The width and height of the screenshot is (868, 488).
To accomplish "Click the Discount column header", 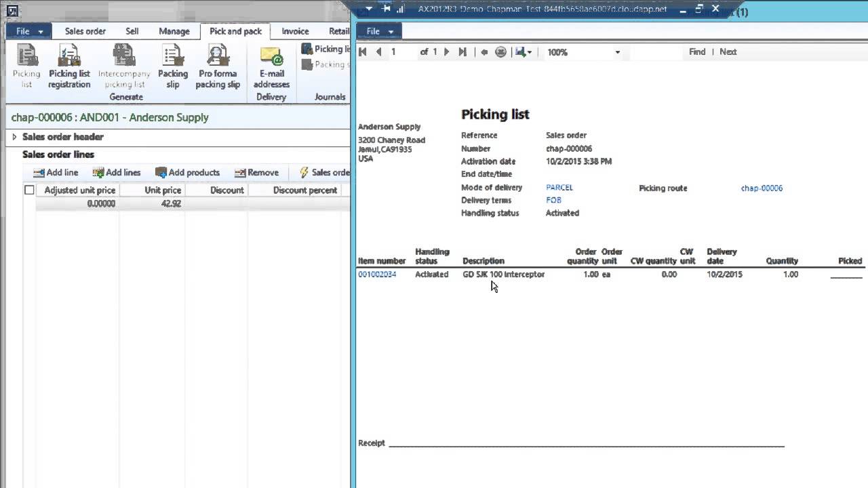I will 216,190.
